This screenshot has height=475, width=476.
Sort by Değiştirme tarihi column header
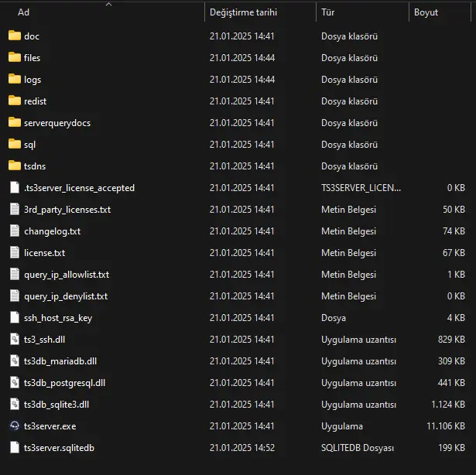click(x=243, y=12)
